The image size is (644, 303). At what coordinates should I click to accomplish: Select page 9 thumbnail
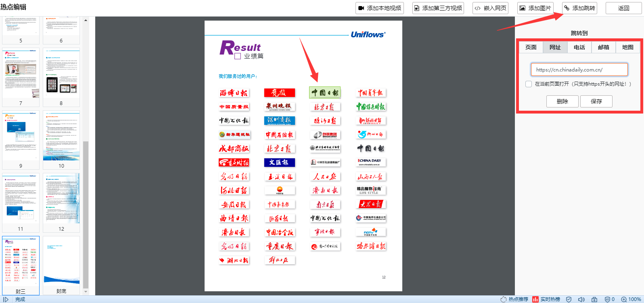[x=21, y=137]
